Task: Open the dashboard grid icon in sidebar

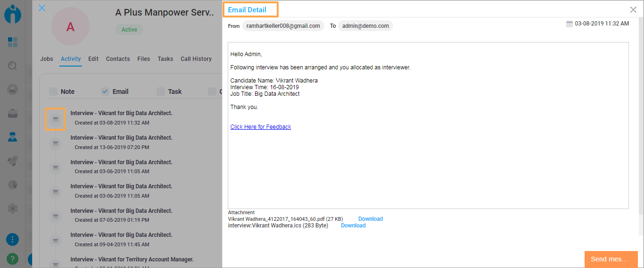Action: tap(13, 42)
